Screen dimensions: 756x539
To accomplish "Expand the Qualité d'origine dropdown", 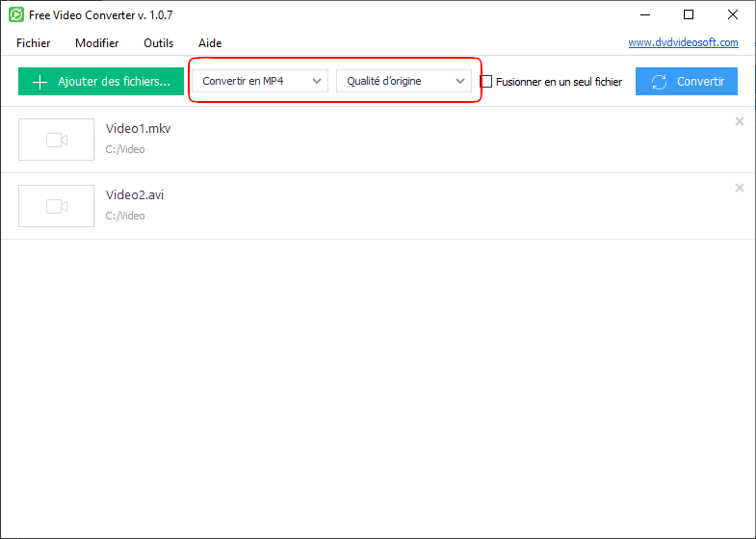I will pyautogui.click(x=404, y=81).
